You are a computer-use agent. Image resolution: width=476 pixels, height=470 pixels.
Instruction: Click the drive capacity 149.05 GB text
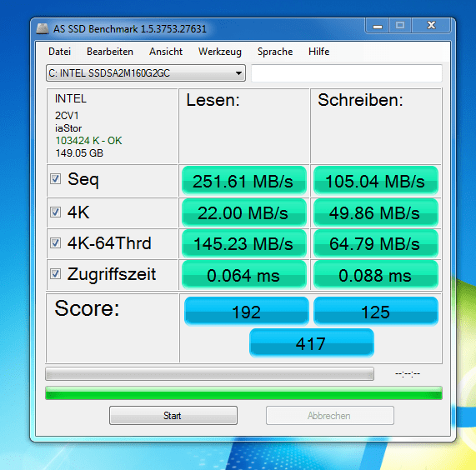click(79, 153)
